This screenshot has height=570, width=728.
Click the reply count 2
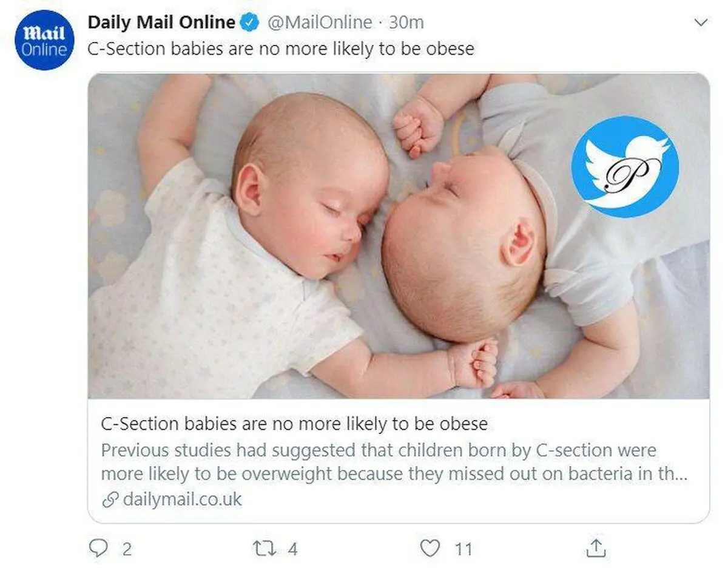126,549
